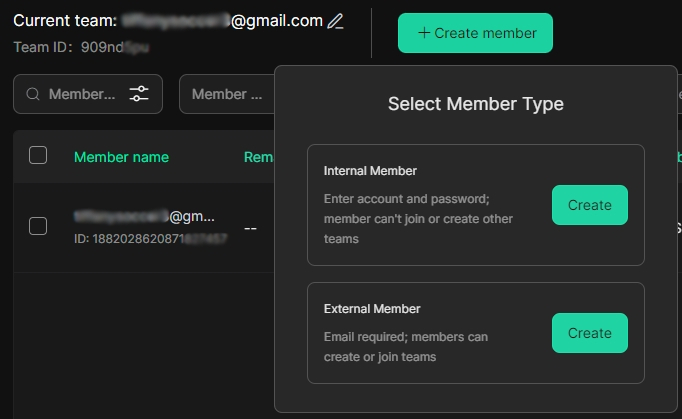This screenshot has width=682, height=419.
Task: Select the Internal Member card
Action: pos(476,205)
